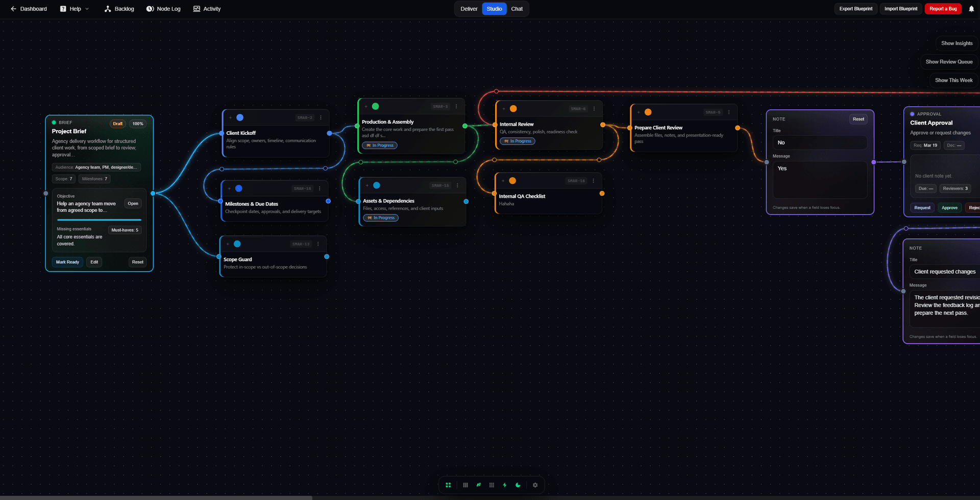
Task: Click Export Blueprint button
Action: click(856, 9)
